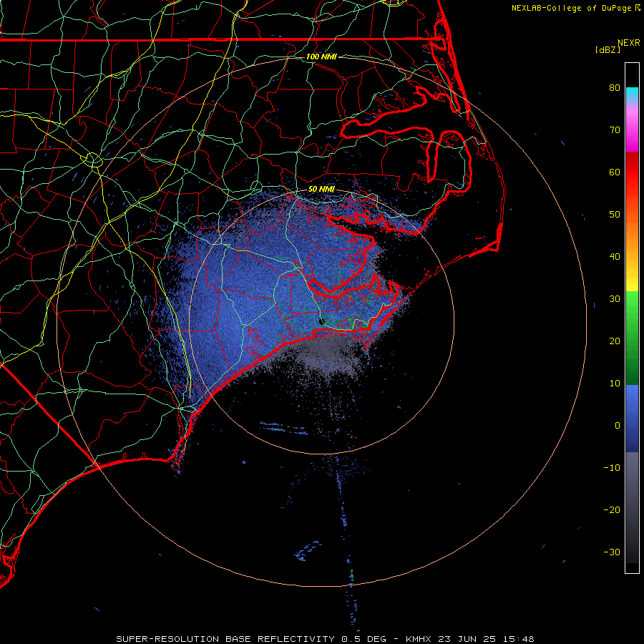644x644 pixels.
Task: Click the blue segment of the color bar
Action: (x=632, y=418)
